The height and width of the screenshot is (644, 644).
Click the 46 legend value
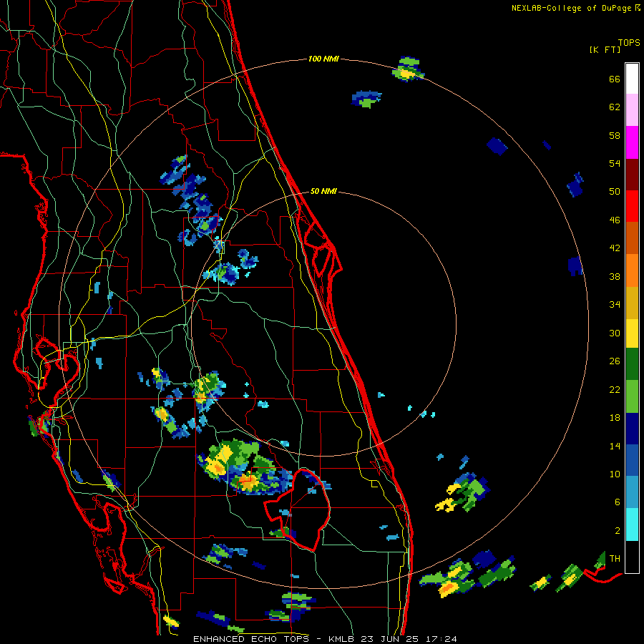pos(615,220)
